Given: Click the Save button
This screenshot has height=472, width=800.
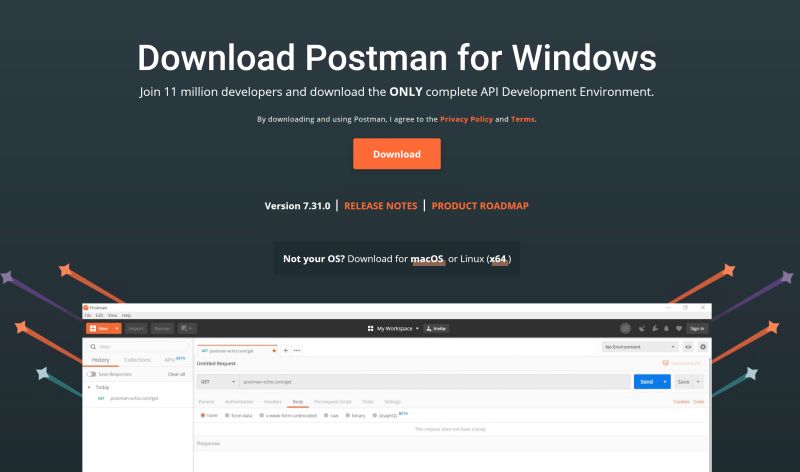Looking at the screenshot, I should [x=683, y=382].
